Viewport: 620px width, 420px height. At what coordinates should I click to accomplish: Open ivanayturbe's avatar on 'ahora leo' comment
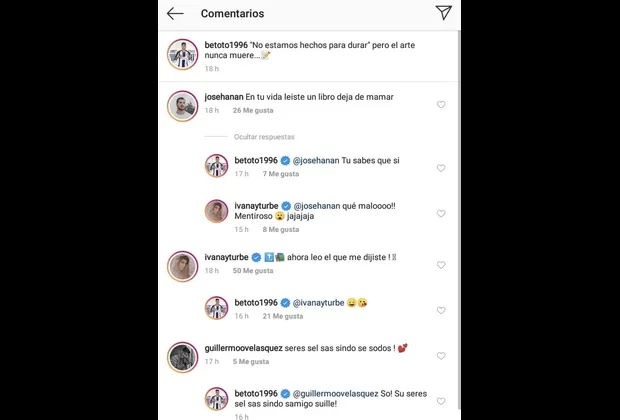(x=181, y=264)
